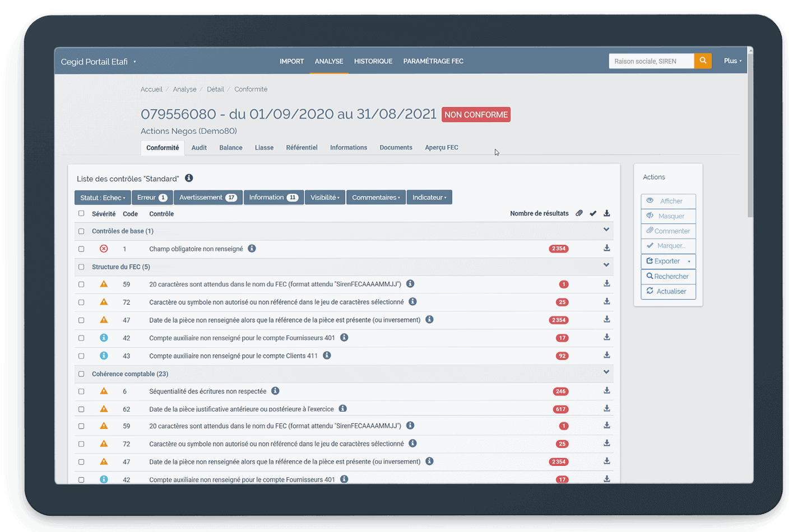Click the orange search magnifier button
Screen dimensions: 807x532
coord(702,61)
